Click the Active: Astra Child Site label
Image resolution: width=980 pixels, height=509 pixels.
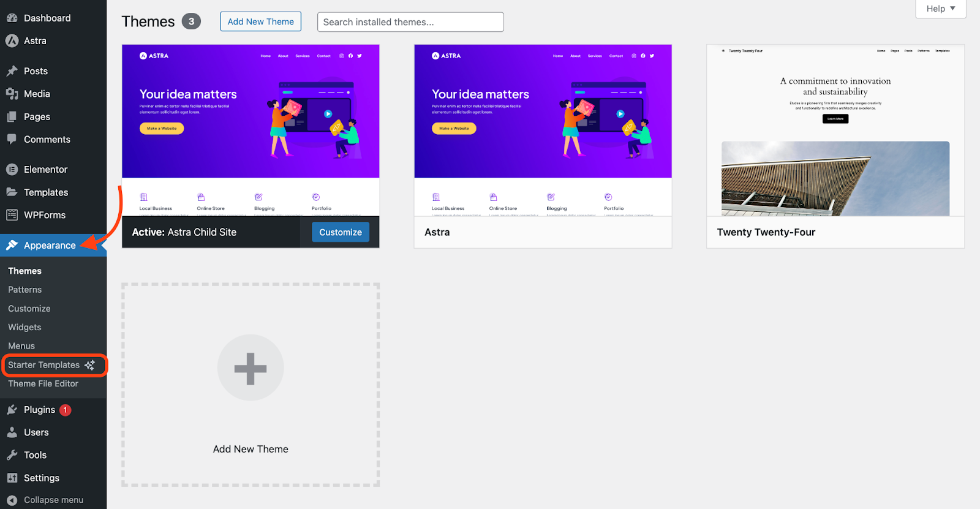(x=184, y=232)
